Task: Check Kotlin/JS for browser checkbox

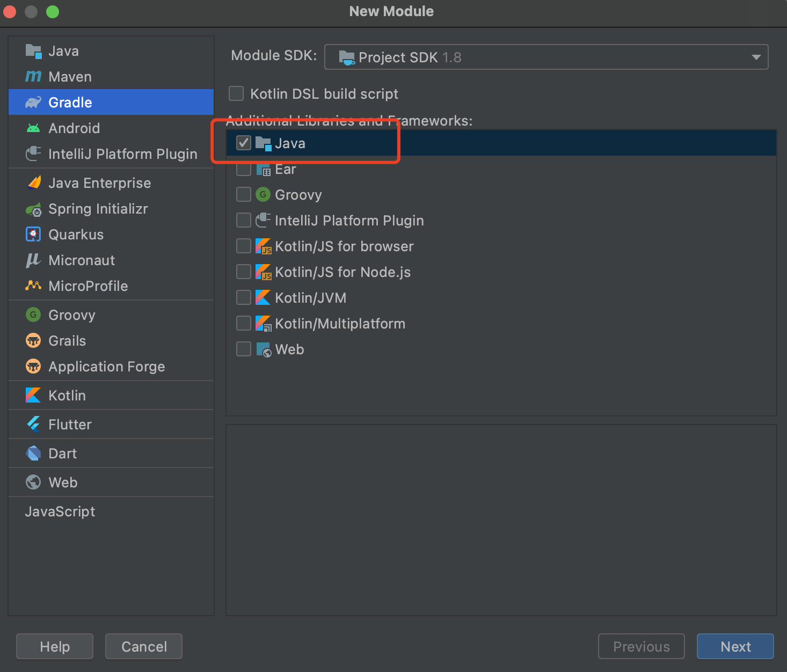Action: coord(244,246)
